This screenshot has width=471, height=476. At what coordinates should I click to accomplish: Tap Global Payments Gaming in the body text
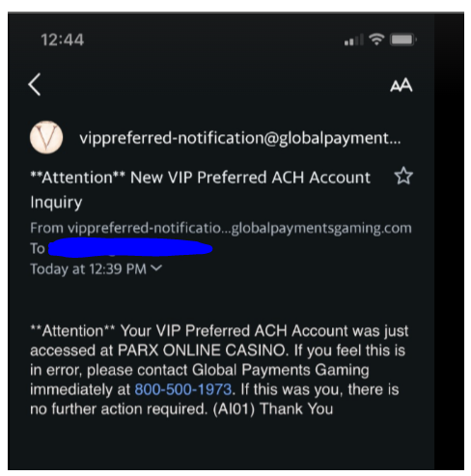coord(281,370)
